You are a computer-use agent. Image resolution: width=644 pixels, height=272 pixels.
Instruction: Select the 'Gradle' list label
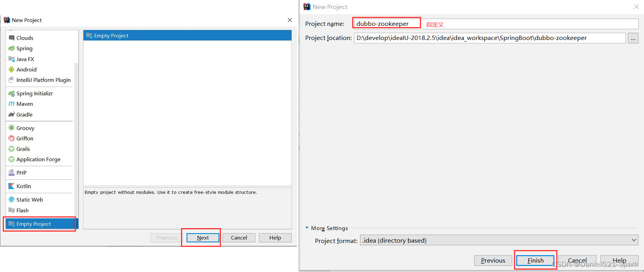point(24,114)
